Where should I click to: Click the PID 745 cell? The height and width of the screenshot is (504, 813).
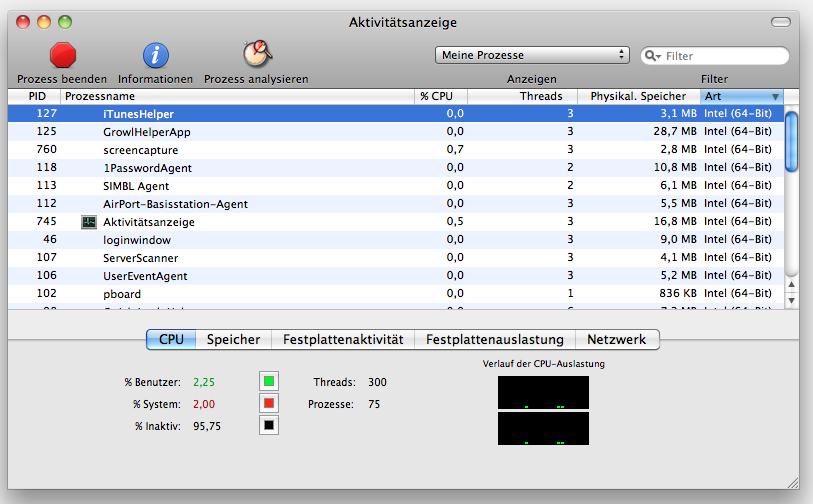pos(47,221)
